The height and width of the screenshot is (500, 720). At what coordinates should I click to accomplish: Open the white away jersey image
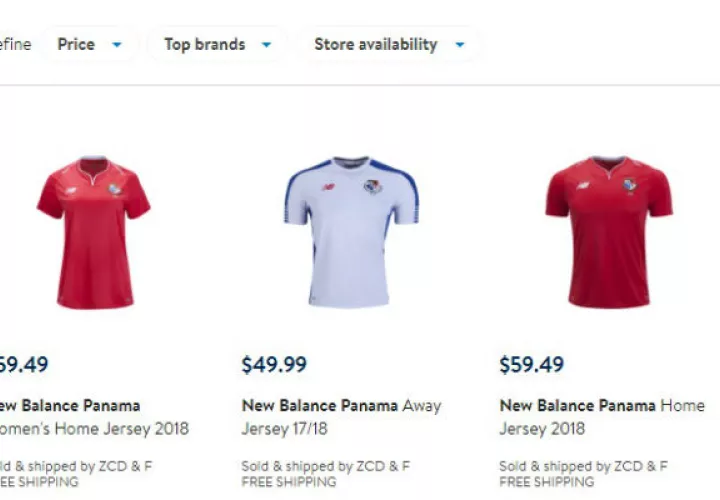coord(351,232)
